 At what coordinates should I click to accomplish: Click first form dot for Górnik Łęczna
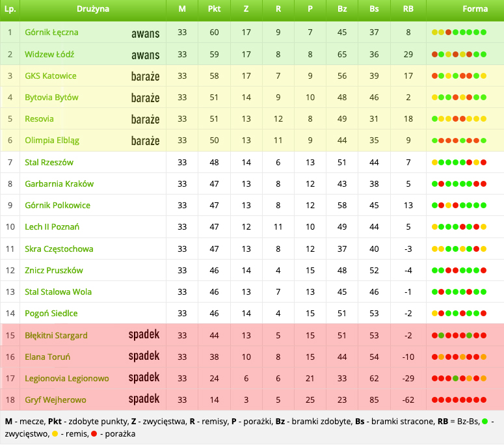tap(434, 33)
